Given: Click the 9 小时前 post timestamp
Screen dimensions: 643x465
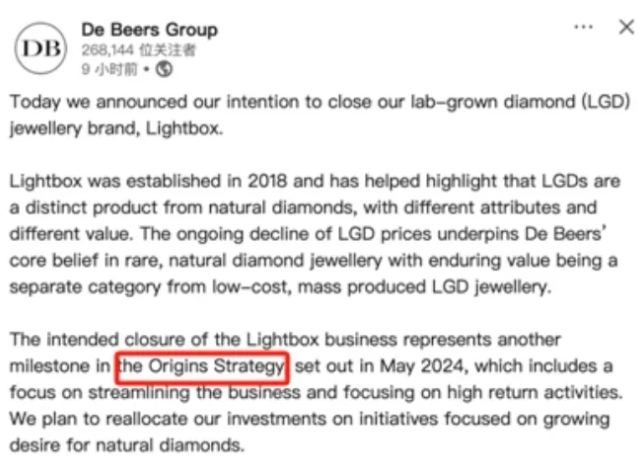Looking at the screenshot, I should [110, 69].
